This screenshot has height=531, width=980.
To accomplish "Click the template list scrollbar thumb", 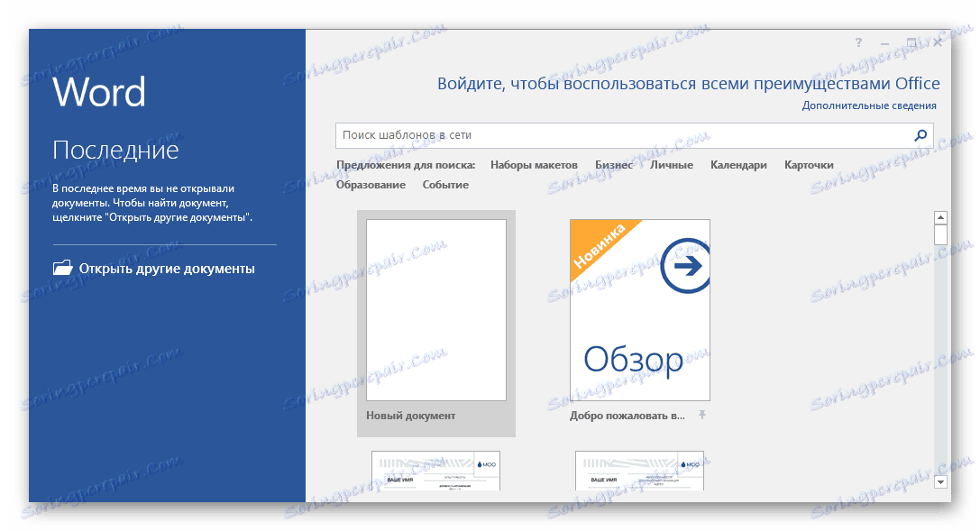I will pyautogui.click(x=940, y=235).
